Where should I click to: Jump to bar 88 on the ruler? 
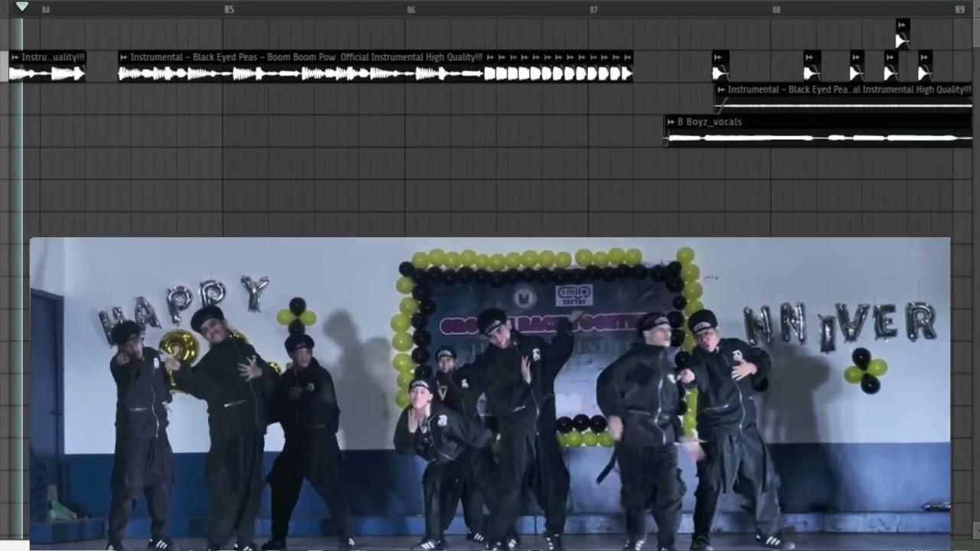pyautogui.click(x=776, y=9)
